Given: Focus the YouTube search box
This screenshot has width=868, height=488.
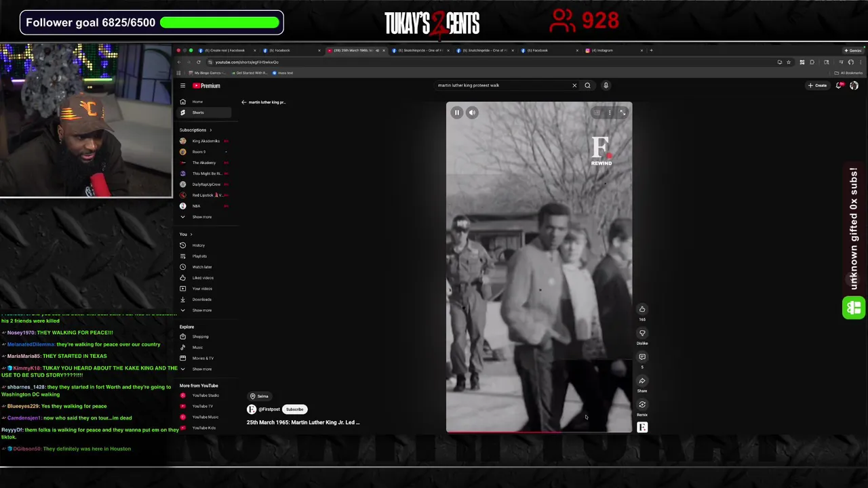Looking at the screenshot, I should coord(502,85).
